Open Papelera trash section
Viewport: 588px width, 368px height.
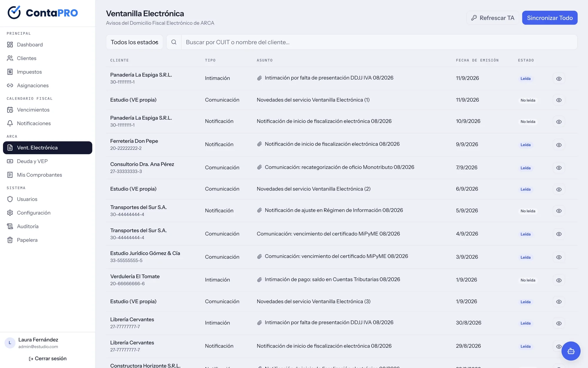[x=48, y=240]
